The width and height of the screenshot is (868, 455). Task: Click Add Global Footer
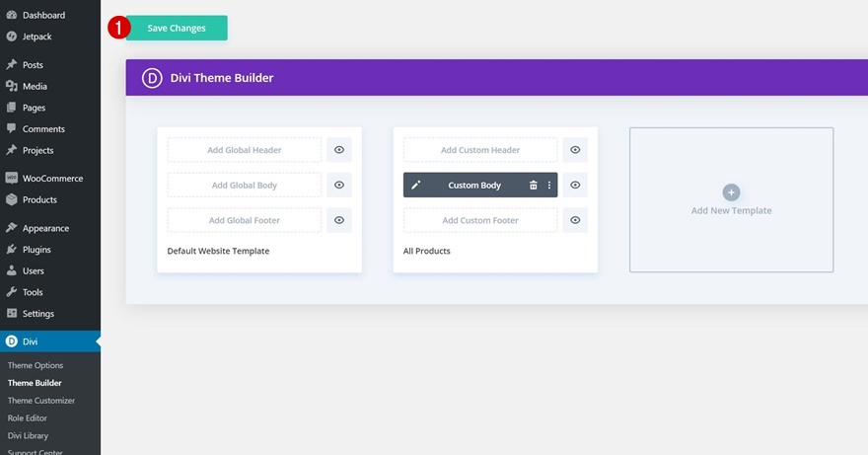tap(245, 220)
